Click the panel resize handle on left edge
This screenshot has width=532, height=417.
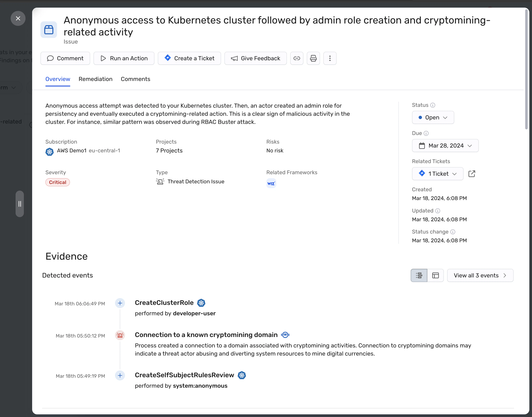[20, 204]
